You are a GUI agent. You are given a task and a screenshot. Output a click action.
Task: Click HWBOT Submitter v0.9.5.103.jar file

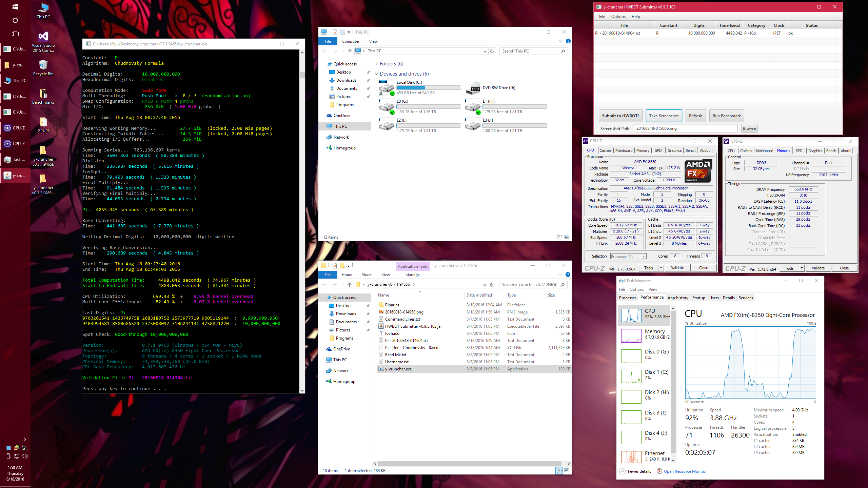pos(413,326)
